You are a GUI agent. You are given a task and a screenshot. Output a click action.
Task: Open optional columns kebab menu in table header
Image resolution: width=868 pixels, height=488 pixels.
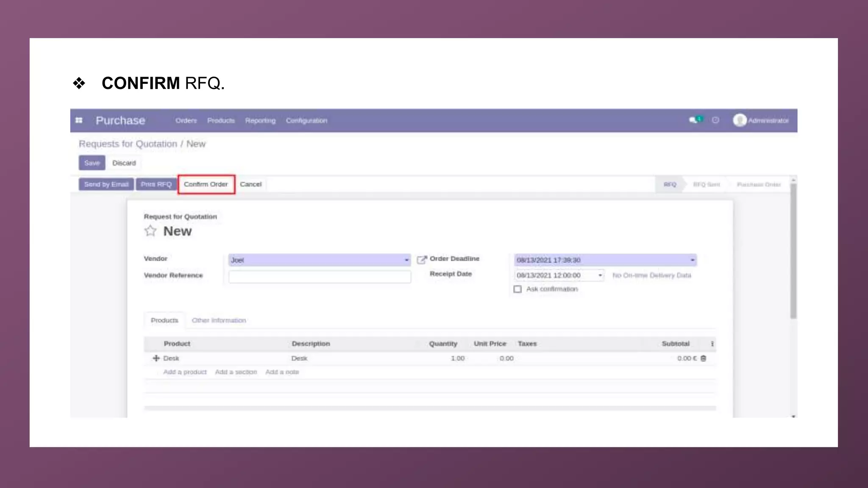(x=712, y=344)
